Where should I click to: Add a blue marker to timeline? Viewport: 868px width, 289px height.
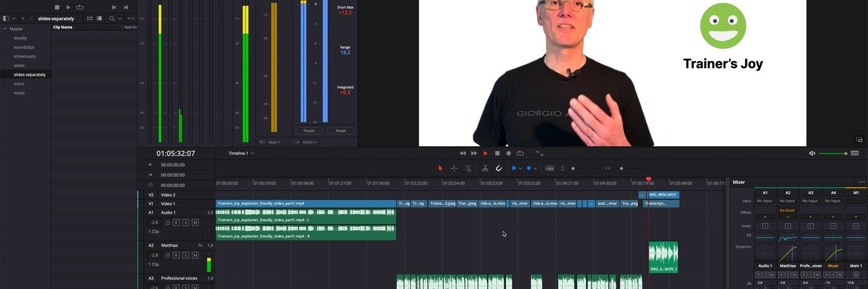[528, 168]
